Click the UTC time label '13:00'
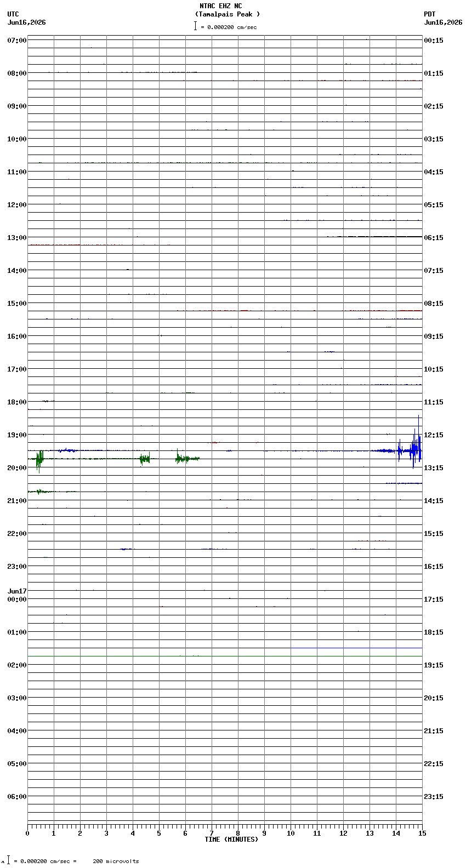Image resolution: width=466 pixels, height=868 pixels. coord(17,238)
